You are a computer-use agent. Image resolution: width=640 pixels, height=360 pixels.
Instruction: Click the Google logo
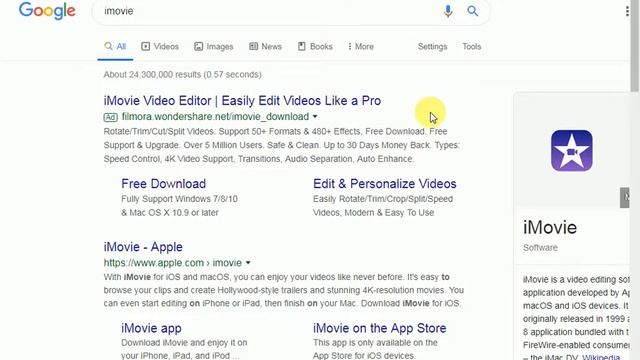click(47, 11)
